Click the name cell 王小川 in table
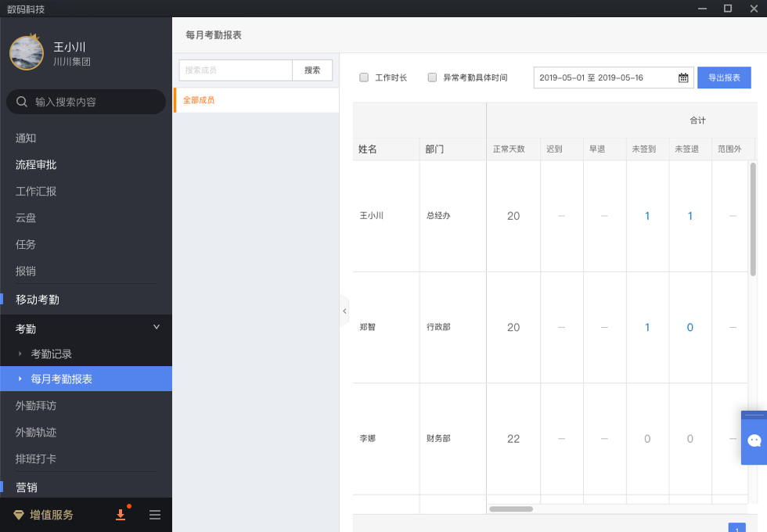This screenshot has height=532, width=767. (x=371, y=216)
